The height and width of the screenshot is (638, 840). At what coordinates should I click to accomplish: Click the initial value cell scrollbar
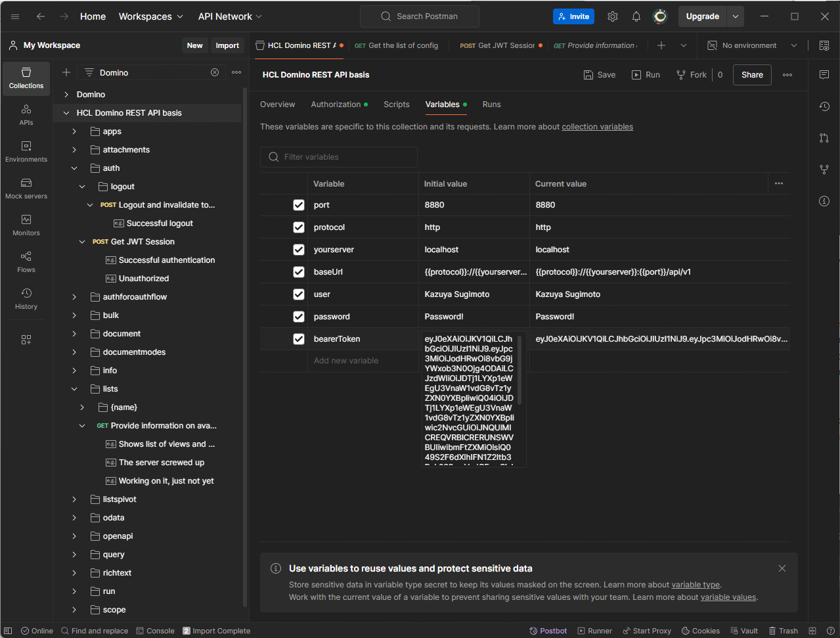(519, 371)
